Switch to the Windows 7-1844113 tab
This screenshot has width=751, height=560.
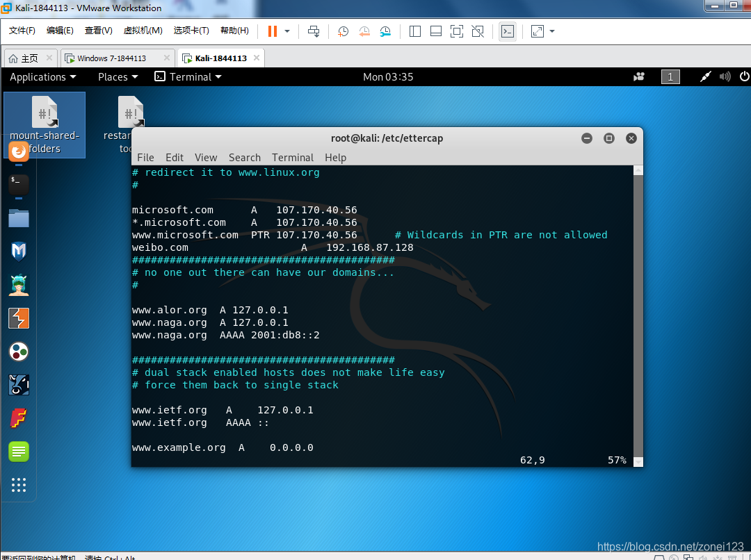click(x=111, y=58)
